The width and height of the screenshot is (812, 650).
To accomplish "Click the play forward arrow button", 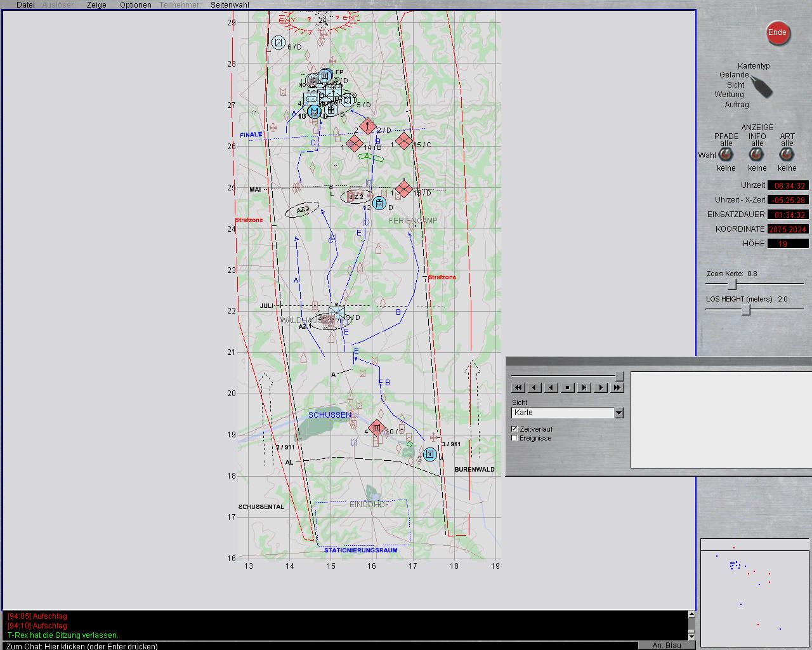I will (x=600, y=387).
